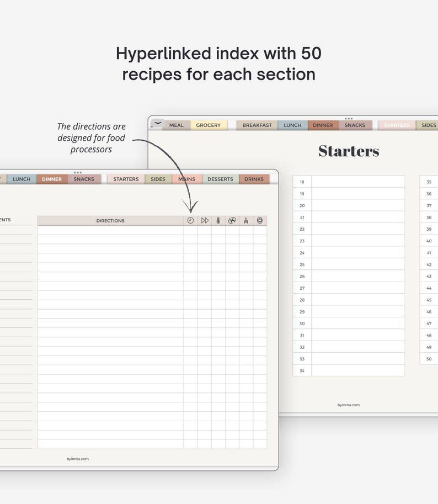The height and width of the screenshot is (504, 438).
Task: Open recipe number 31 in Starters index
Action: [x=302, y=335]
